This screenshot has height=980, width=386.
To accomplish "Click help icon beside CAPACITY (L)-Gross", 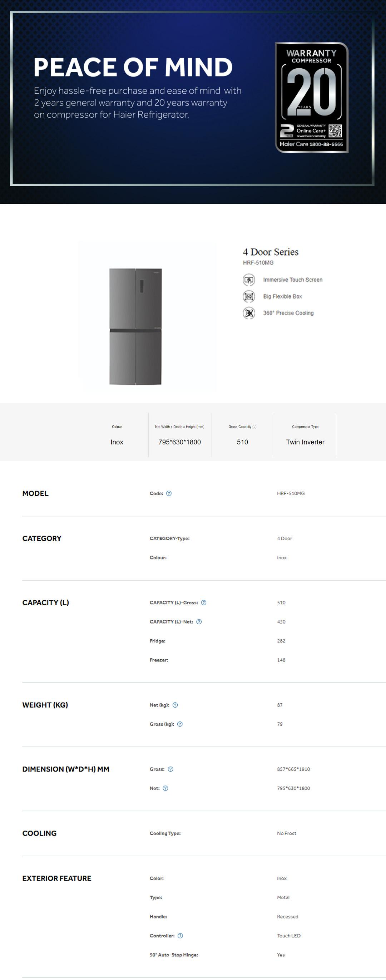I will point(203,602).
